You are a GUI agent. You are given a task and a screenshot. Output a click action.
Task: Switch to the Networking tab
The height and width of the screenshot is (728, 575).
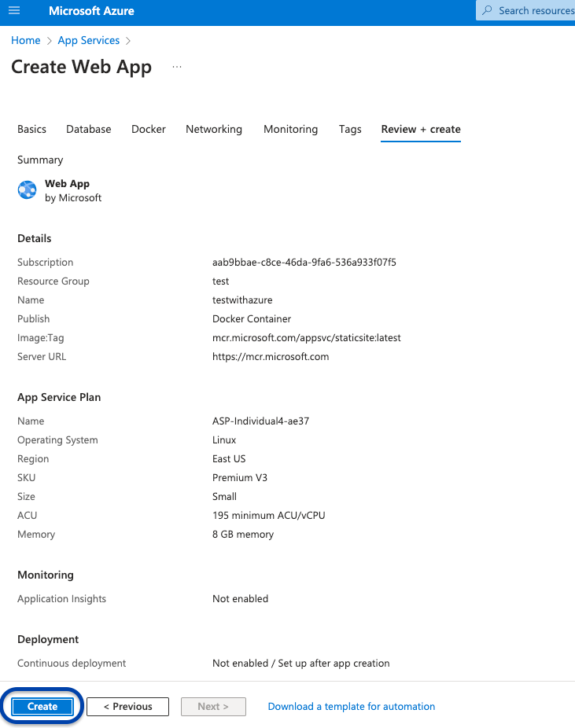click(214, 129)
